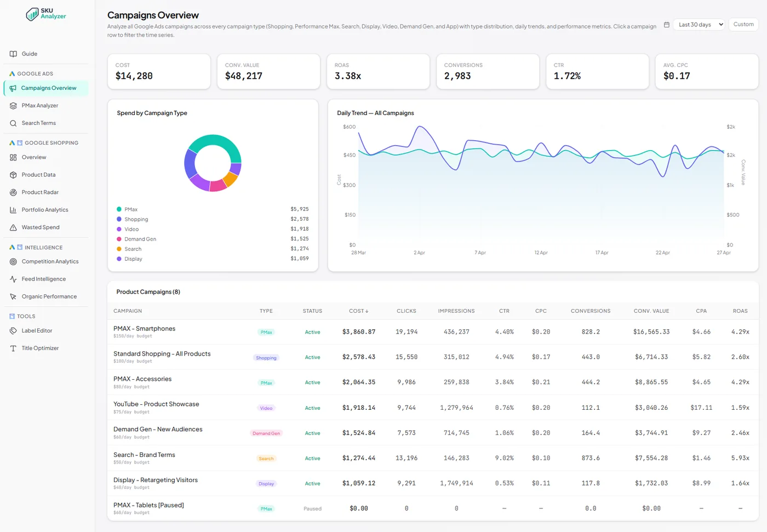Open Feed Intelligence page
This screenshot has width=767, height=532.
[45, 279]
